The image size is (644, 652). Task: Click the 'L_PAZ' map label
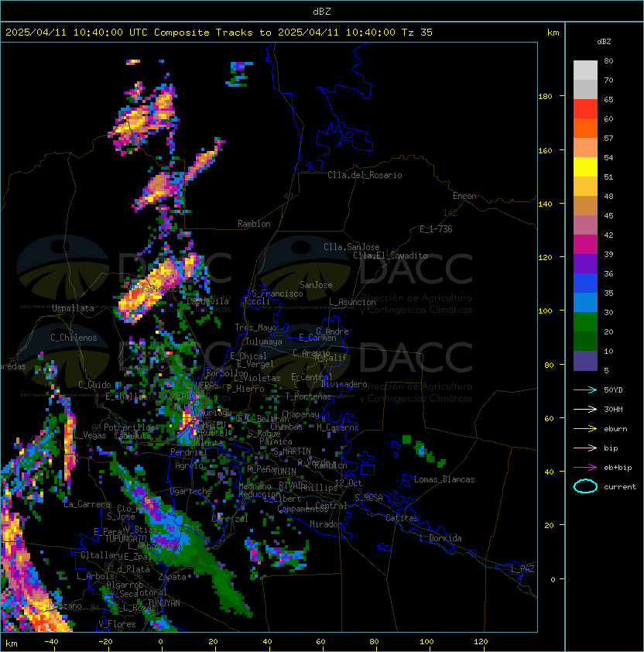point(522,569)
